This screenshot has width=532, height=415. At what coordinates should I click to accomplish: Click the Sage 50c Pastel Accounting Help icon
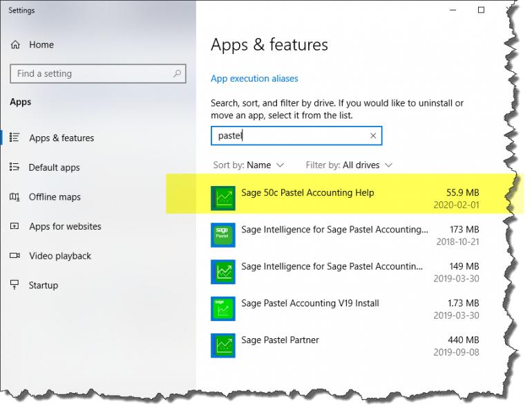click(223, 199)
